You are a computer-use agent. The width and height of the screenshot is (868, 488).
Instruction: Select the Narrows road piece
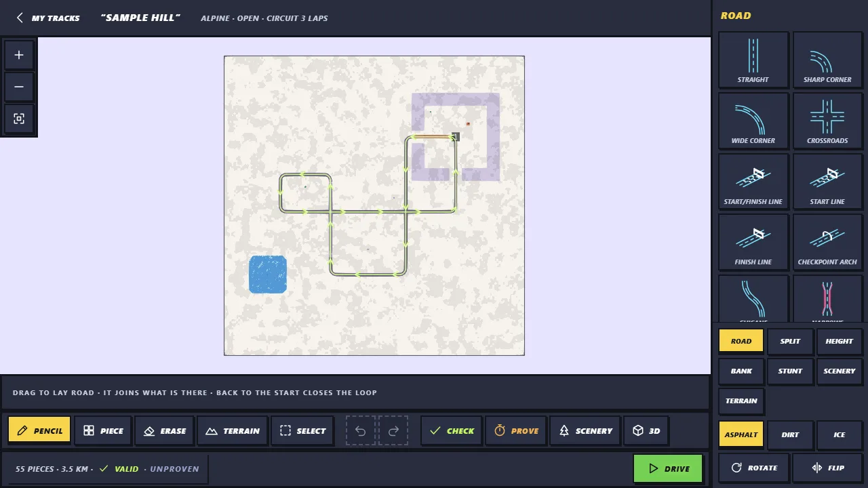point(827,299)
